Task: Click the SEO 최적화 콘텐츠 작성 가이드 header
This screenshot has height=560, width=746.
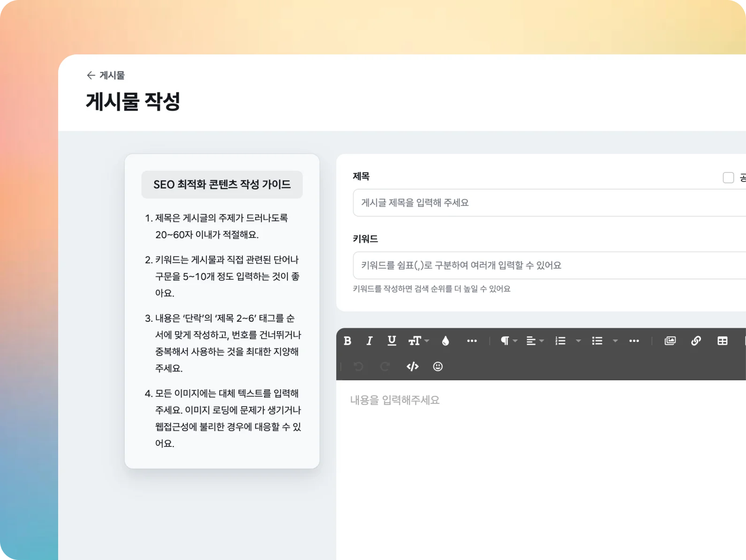Action: 222,184
